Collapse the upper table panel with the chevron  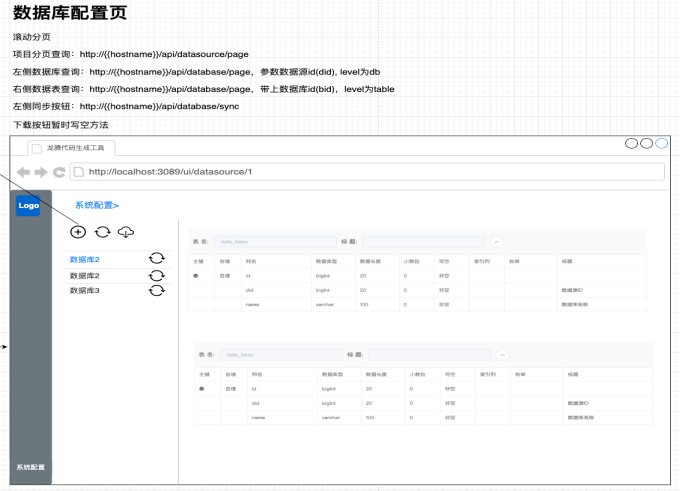coord(497,242)
